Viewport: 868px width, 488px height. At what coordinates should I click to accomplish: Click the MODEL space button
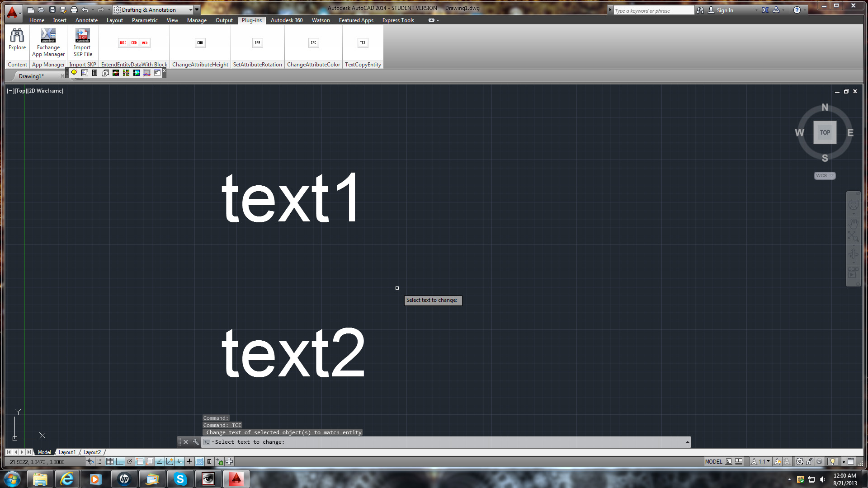coord(713,461)
